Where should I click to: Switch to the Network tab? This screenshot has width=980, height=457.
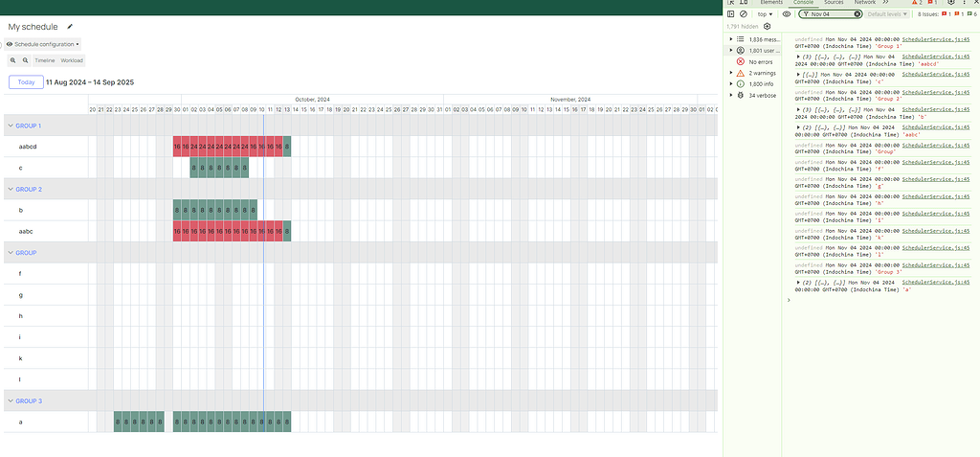tap(865, 3)
